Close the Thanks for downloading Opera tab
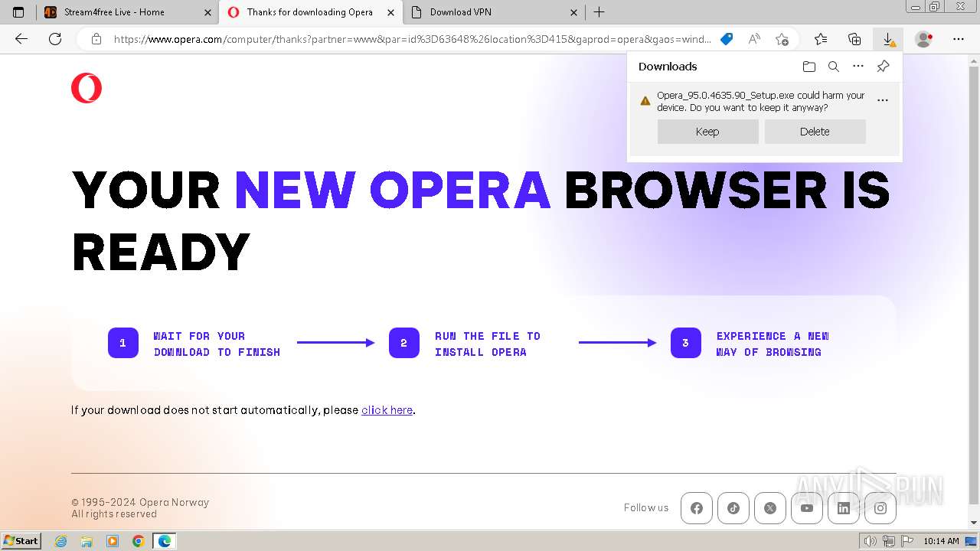980x551 pixels. tap(391, 12)
